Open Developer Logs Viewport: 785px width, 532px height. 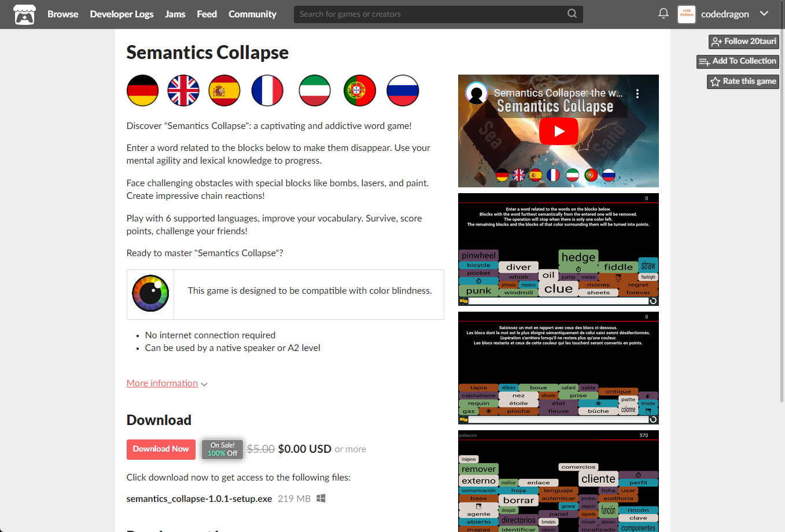point(121,14)
